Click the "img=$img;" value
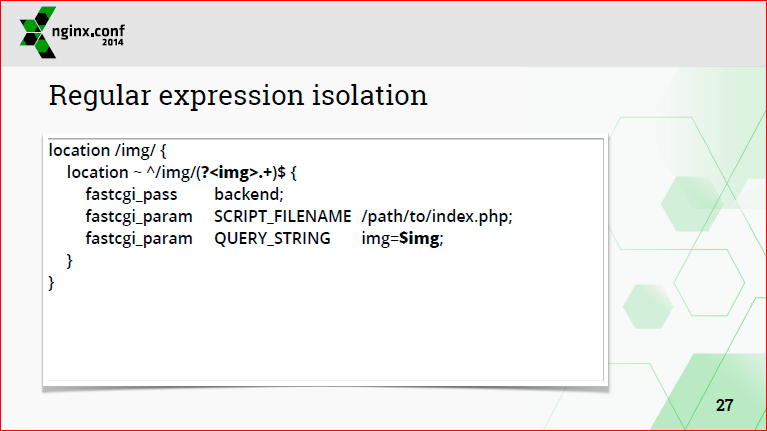767x431 pixels. point(401,239)
